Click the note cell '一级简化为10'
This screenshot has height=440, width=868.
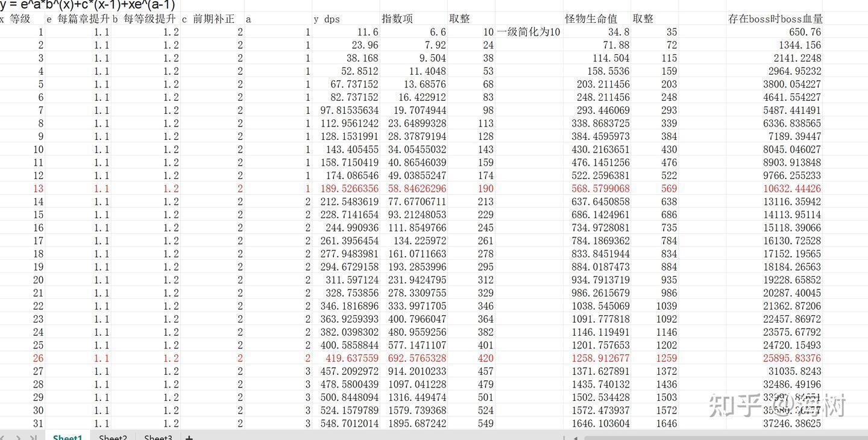tap(529, 32)
